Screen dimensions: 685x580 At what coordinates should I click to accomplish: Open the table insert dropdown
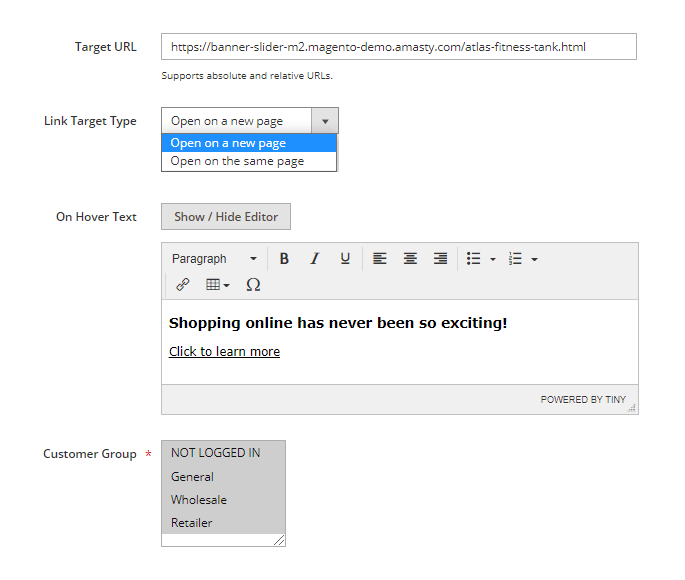(217, 285)
